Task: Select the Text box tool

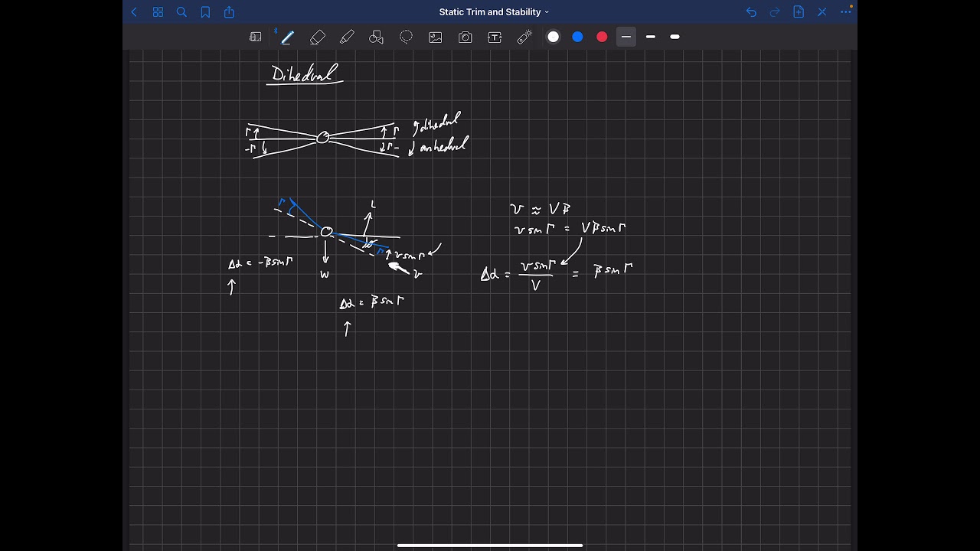Action: tap(495, 37)
